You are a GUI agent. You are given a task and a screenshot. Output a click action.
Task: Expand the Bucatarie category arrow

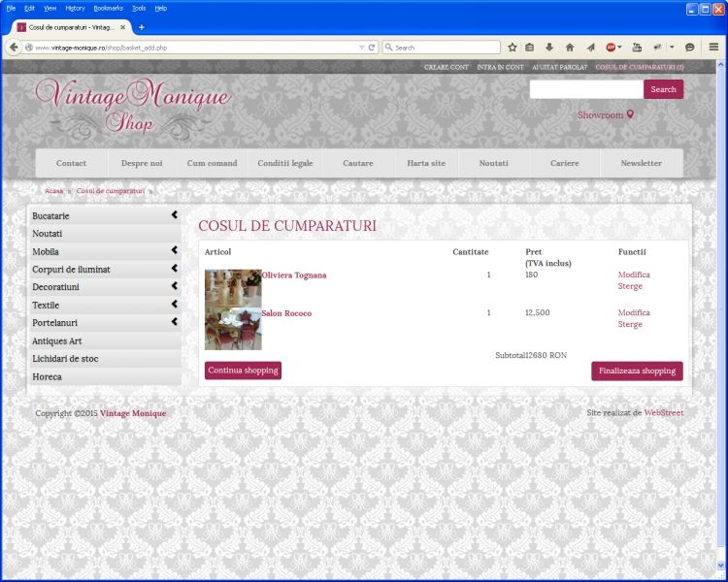tap(175, 215)
